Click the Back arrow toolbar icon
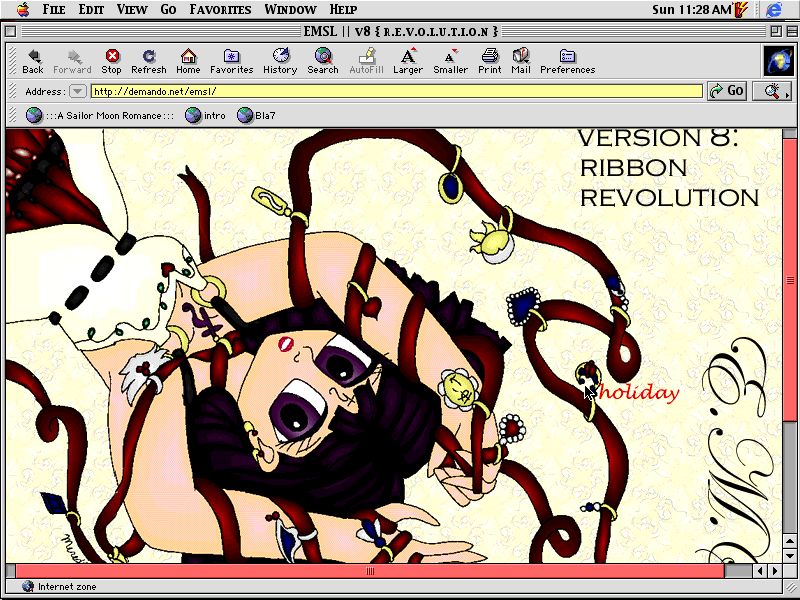The height and width of the screenshot is (600, 800). [33, 59]
